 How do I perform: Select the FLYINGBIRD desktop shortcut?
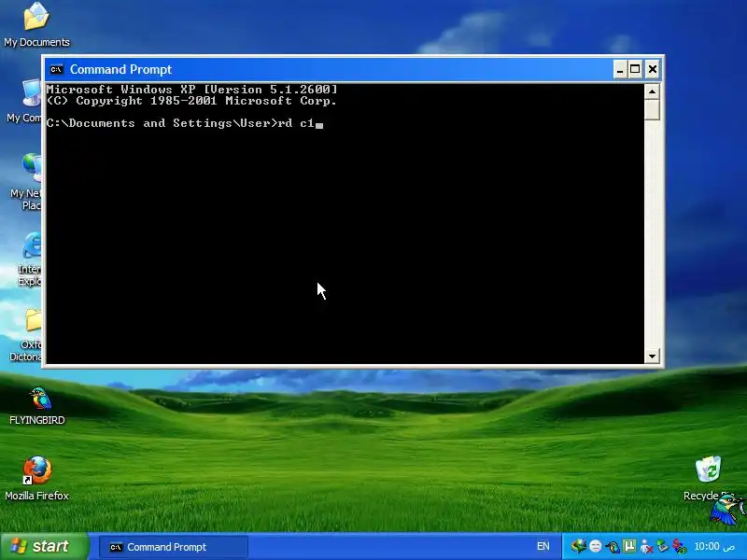(37, 406)
